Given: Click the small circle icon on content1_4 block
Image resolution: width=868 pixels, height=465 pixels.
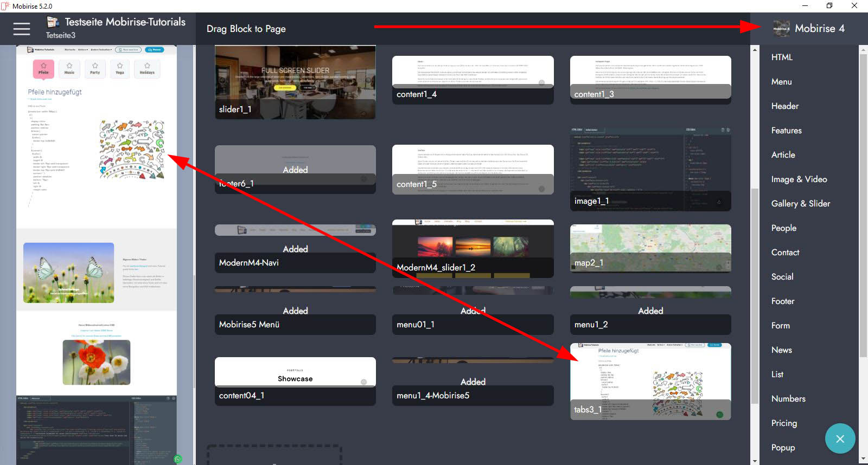Looking at the screenshot, I should (x=541, y=82).
